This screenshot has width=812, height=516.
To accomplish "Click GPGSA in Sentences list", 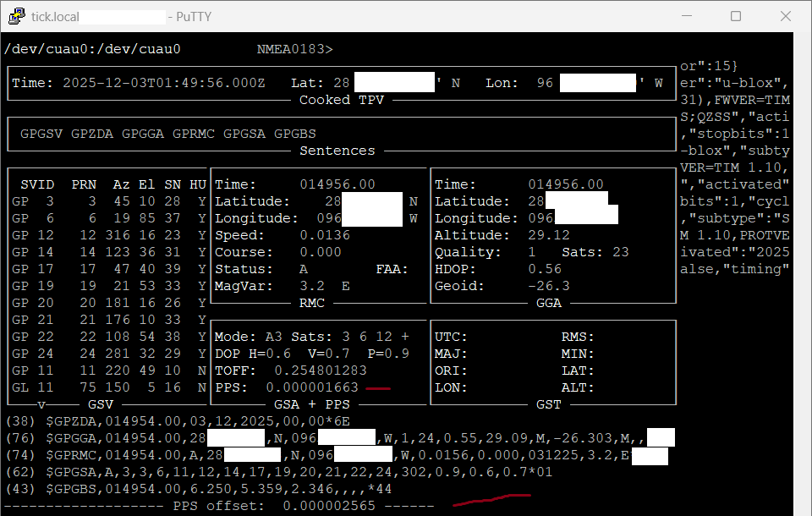I will pyautogui.click(x=244, y=134).
